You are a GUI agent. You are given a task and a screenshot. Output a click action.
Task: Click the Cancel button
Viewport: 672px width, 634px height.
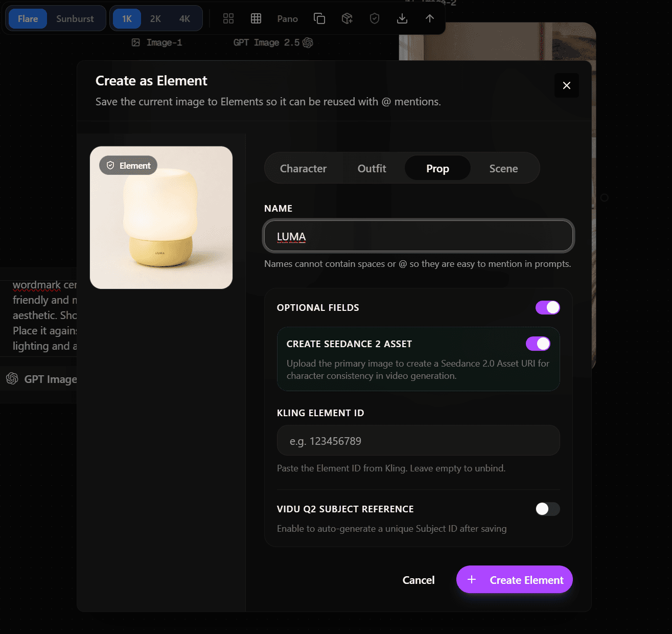[x=419, y=580]
